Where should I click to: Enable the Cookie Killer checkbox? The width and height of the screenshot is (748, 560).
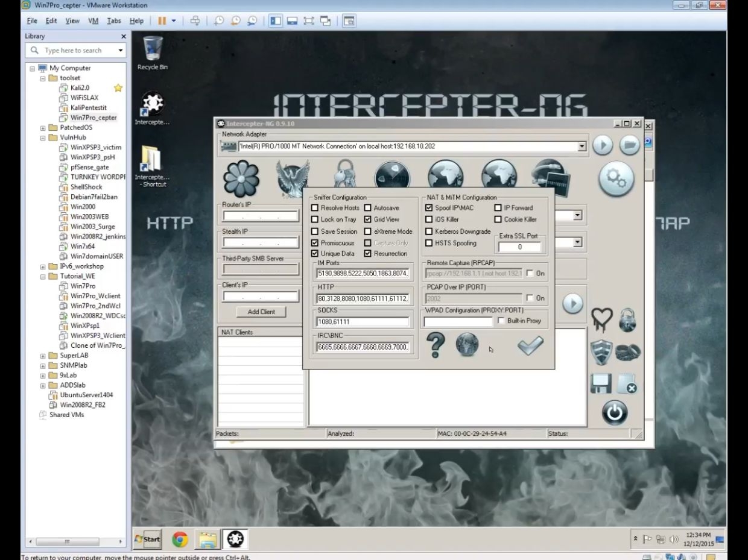point(498,219)
